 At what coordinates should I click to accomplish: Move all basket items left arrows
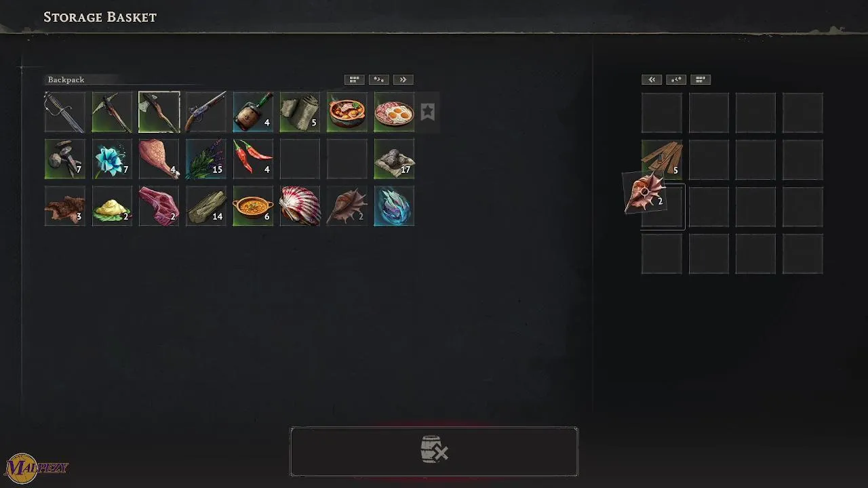click(x=652, y=79)
